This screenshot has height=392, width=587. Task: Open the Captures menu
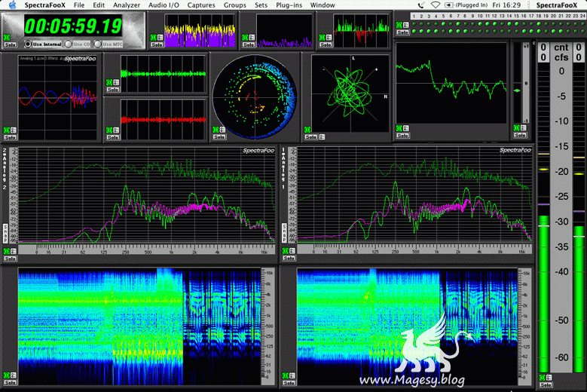click(x=201, y=5)
